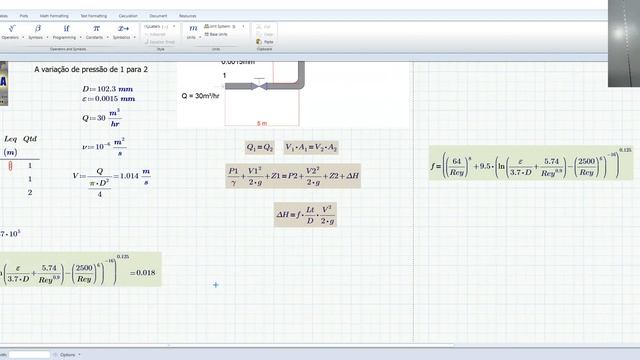Select the 'V₁·A₁=V₂·A₂' equation

(x=311, y=147)
